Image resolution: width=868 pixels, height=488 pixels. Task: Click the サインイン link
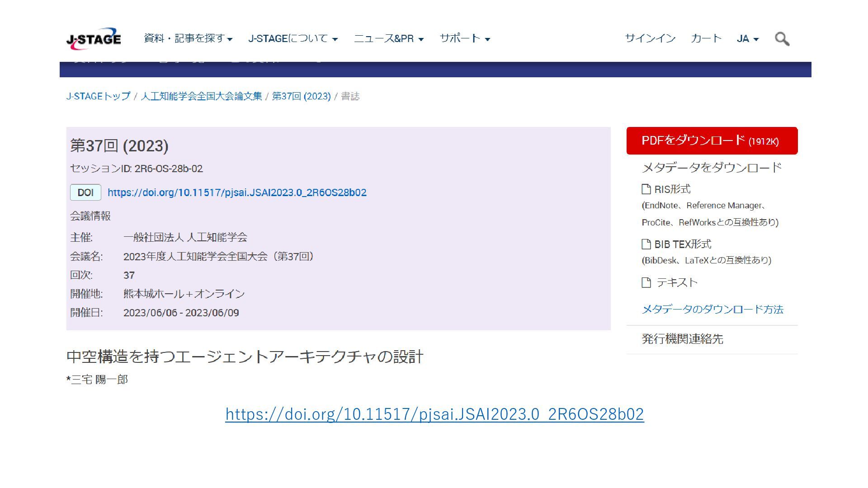coord(650,38)
